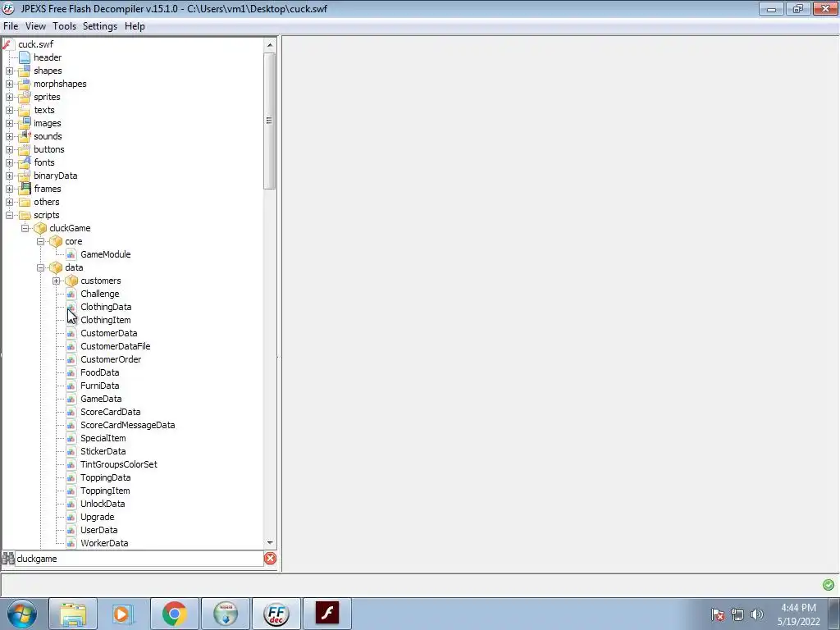Click the cluckgame search field
This screenshot has width=840, height=630.
coord(139,559)
